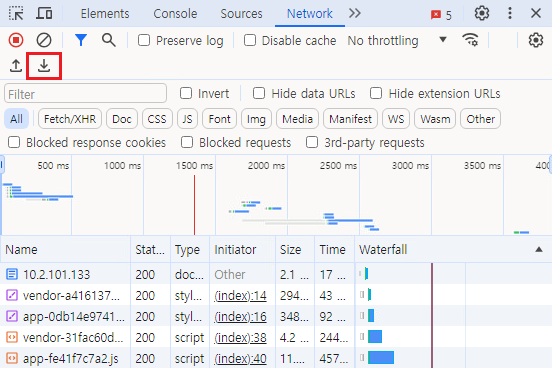Select the Network tab
The image size is (552, 368).
click(x=309, y=13)
